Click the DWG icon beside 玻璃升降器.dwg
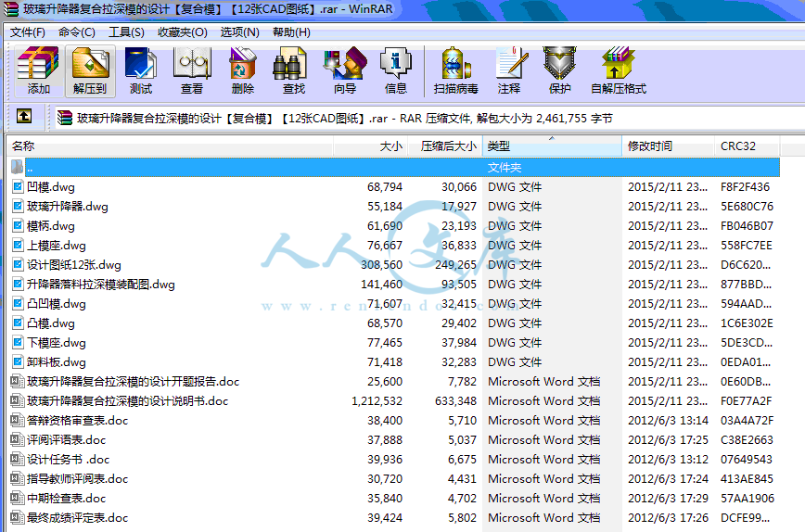This screenshot has height=532, width=805. tap(18, 207)
